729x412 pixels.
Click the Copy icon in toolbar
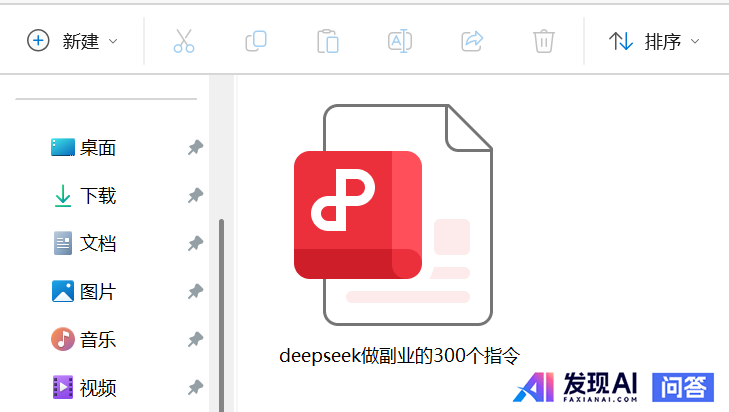pyautogui.click(x=256, y=41)
